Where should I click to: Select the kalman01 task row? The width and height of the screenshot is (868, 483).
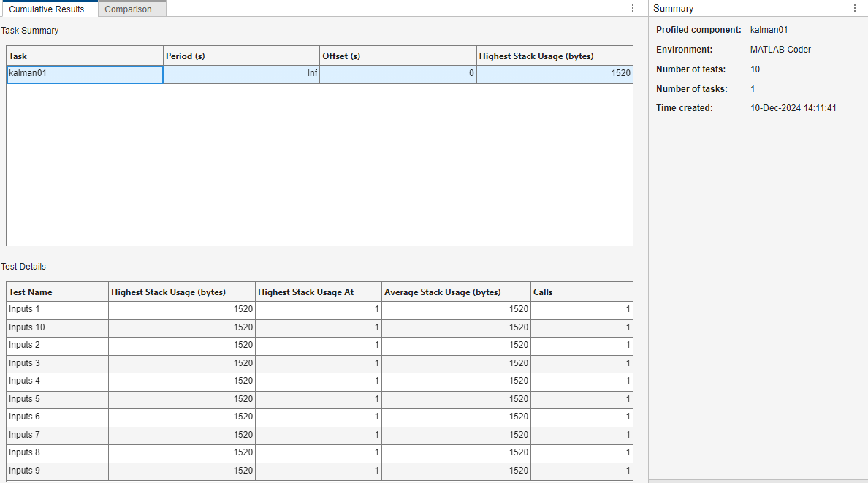tap(84, 74)
